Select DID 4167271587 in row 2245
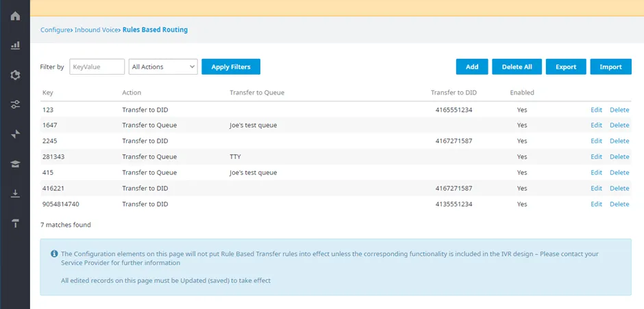Image resolution: width=644 pixels, height=309 pixels. tap(454, 140)
